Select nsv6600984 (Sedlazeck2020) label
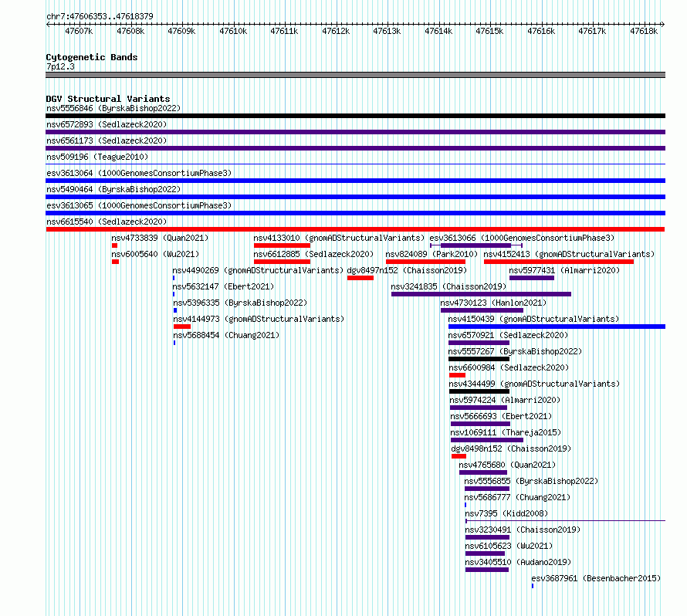This screenshot has height=616, width=687. 509,367
